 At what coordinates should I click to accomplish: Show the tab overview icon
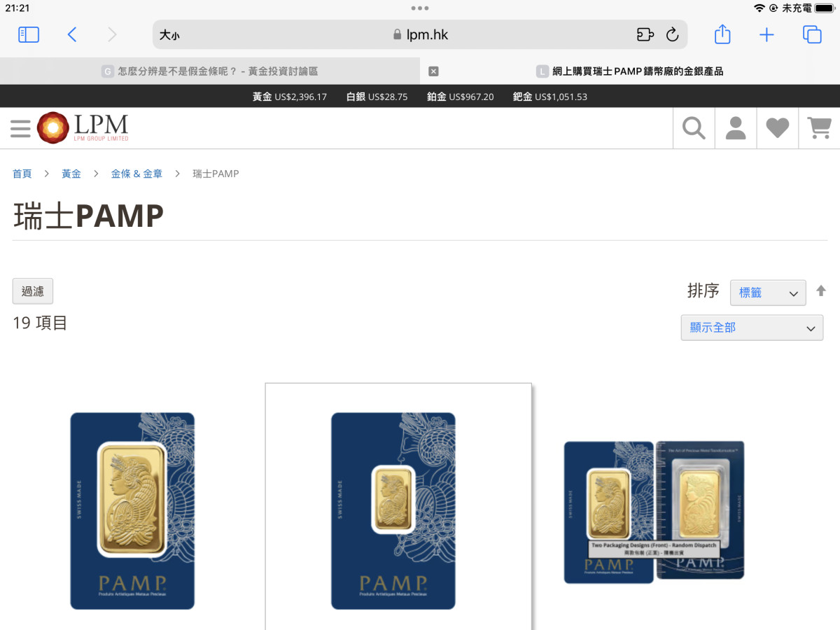click(812, 34)
